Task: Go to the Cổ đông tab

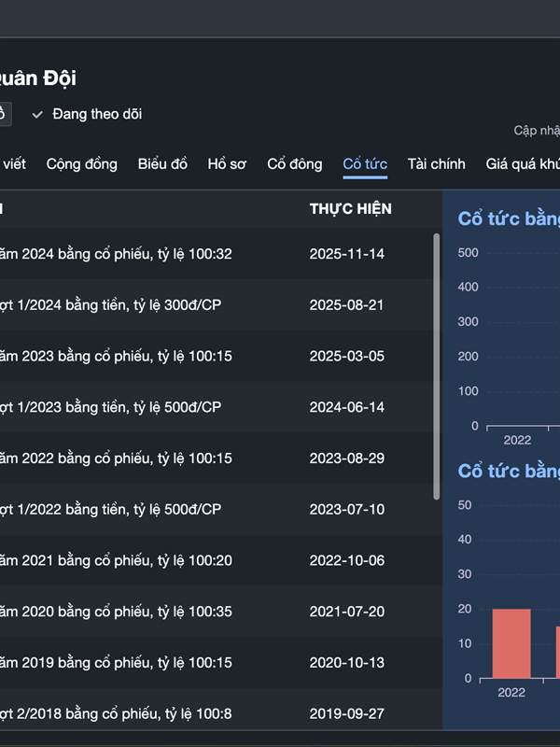Action: [295, 164]
